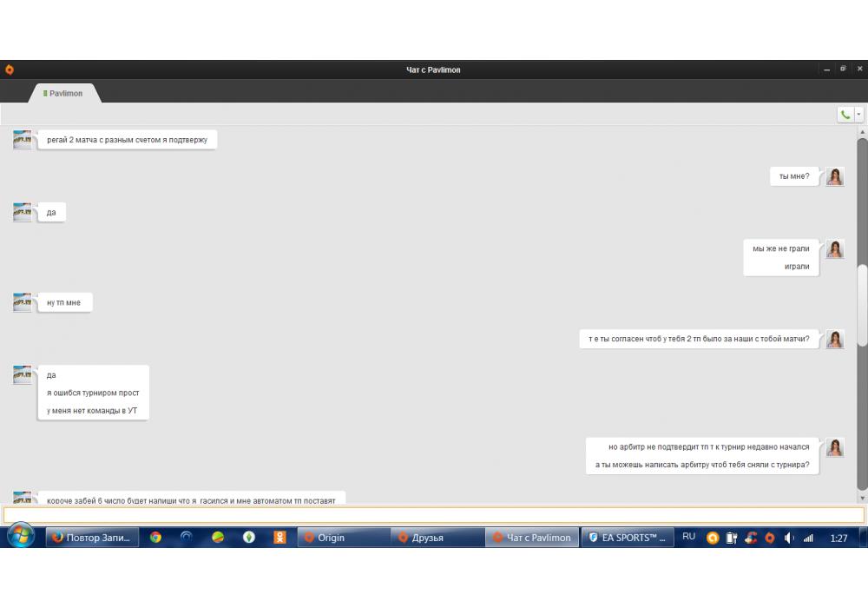Click avatar beside 'но арбитр не подтвердит' message

[x=835, y=446]
